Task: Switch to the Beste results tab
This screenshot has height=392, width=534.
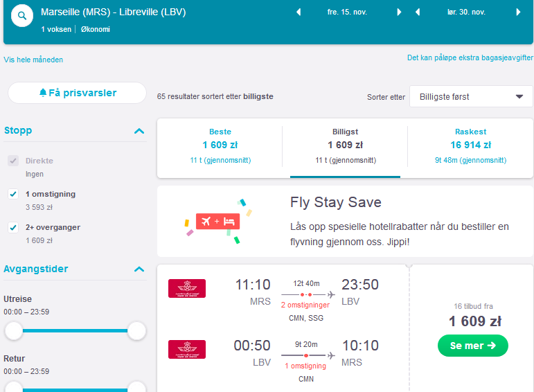Action: (220, 146)
